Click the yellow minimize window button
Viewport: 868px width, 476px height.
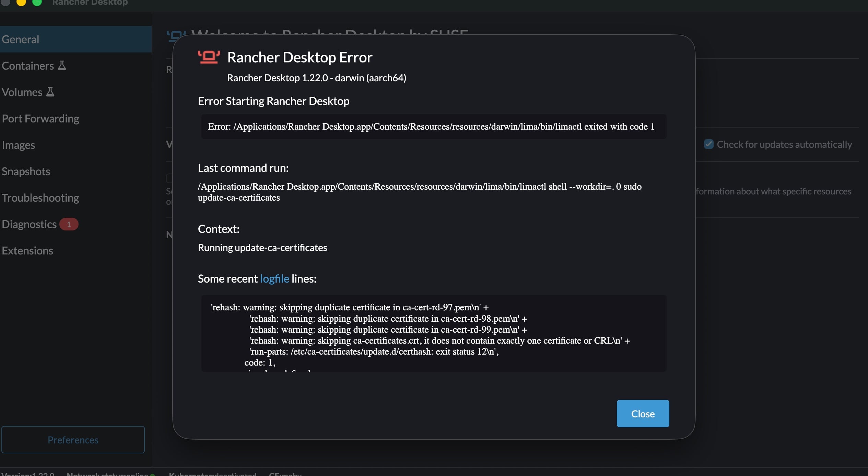[x=21, y=2]
